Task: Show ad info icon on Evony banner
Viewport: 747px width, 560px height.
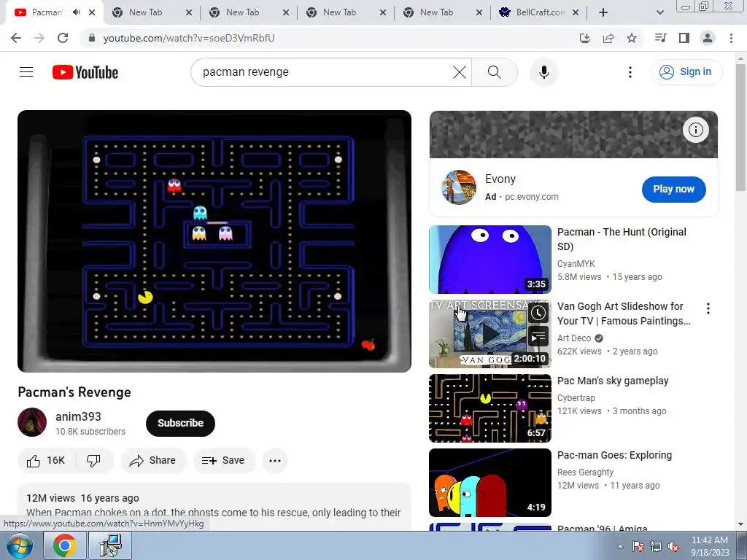Action: (695, 130)
